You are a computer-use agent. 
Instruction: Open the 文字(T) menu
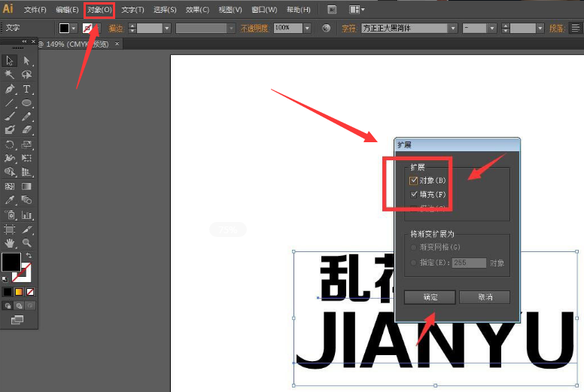pyautogui.click(x=132, y=10)
